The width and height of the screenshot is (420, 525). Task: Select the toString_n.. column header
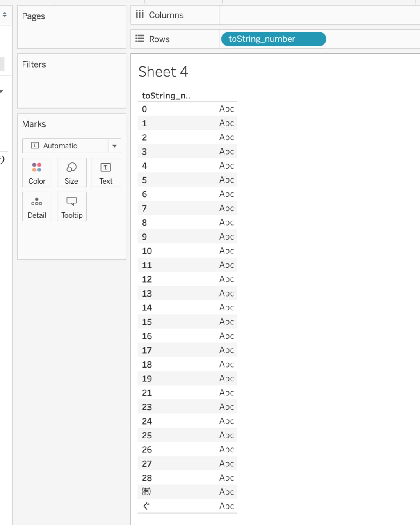[166, 96]
